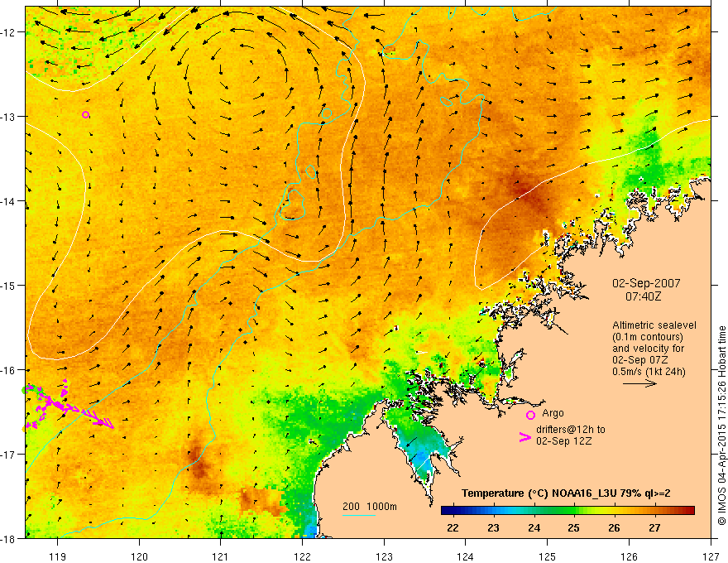Click the 'Altimetric sealevel' caption text
This screenshot has height=563, width=728.
pyautogui.click(x=654, y=325)
